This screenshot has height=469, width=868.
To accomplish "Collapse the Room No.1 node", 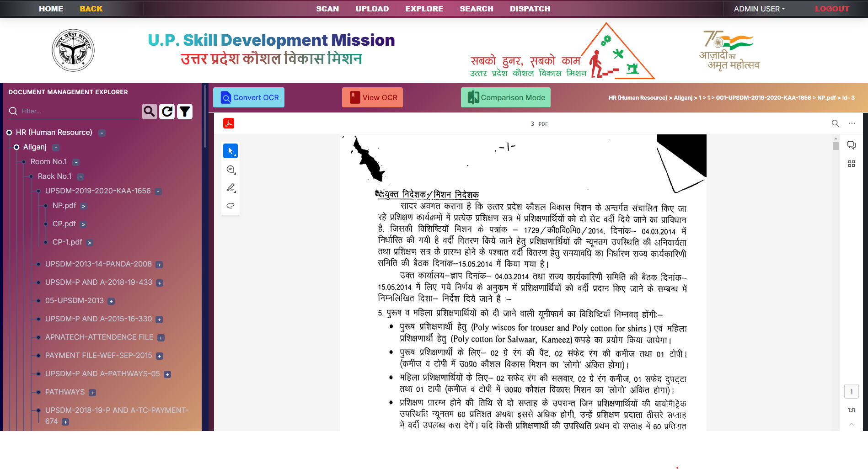I will [76, 162].
